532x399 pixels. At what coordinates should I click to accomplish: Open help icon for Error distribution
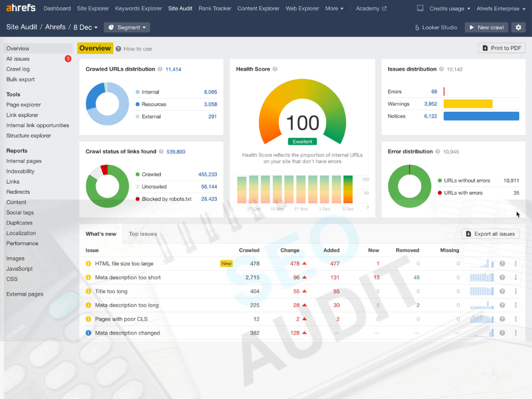(438, 151)
